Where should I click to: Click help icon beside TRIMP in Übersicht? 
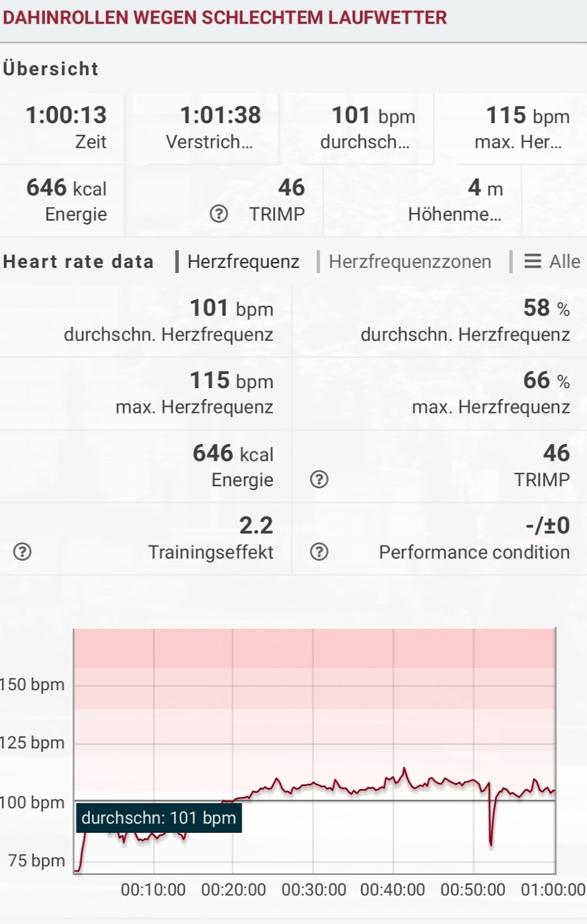click(x=219, y=214)
